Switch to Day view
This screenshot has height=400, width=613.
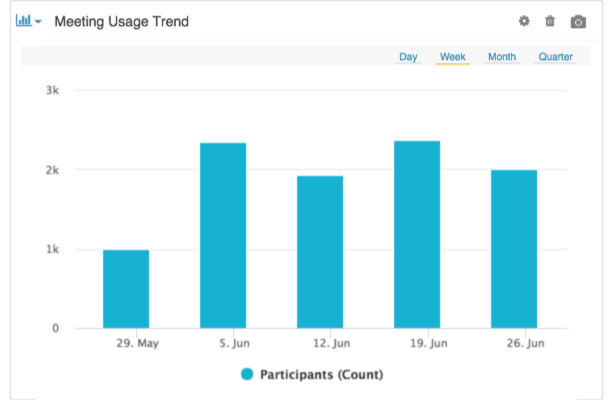click(408, 57)
